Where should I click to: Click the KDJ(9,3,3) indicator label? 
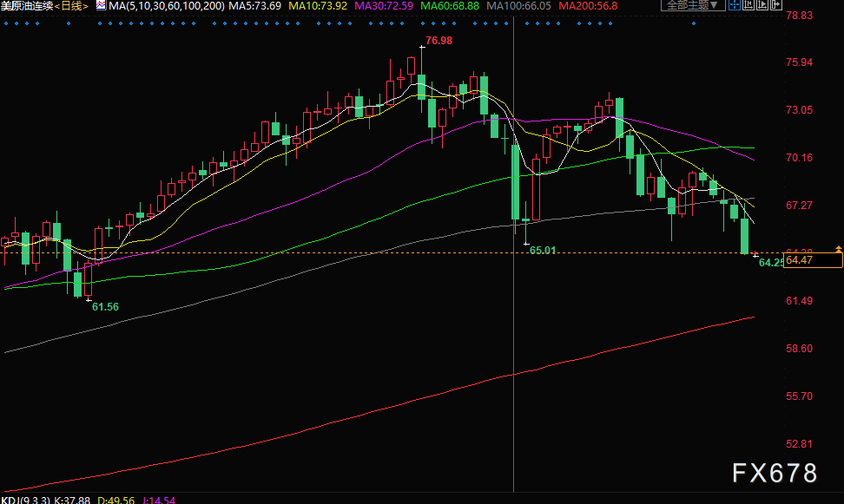[25, 500]
